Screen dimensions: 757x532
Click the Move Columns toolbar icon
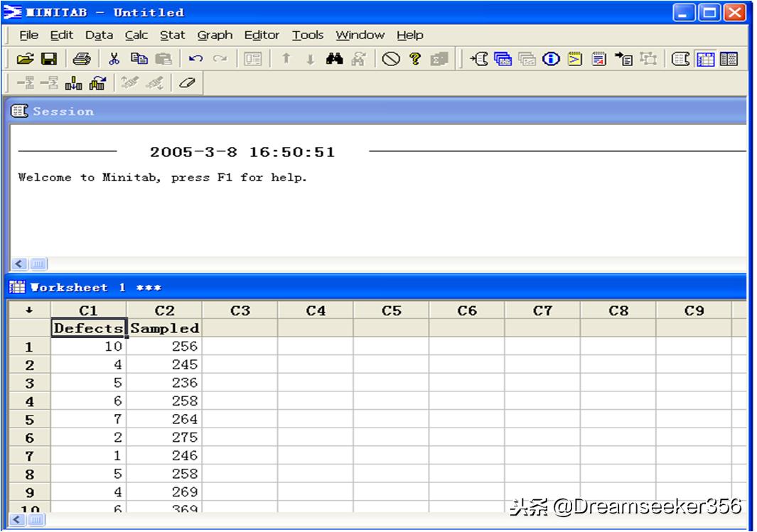pyautogui.click(x=97, y=83)
